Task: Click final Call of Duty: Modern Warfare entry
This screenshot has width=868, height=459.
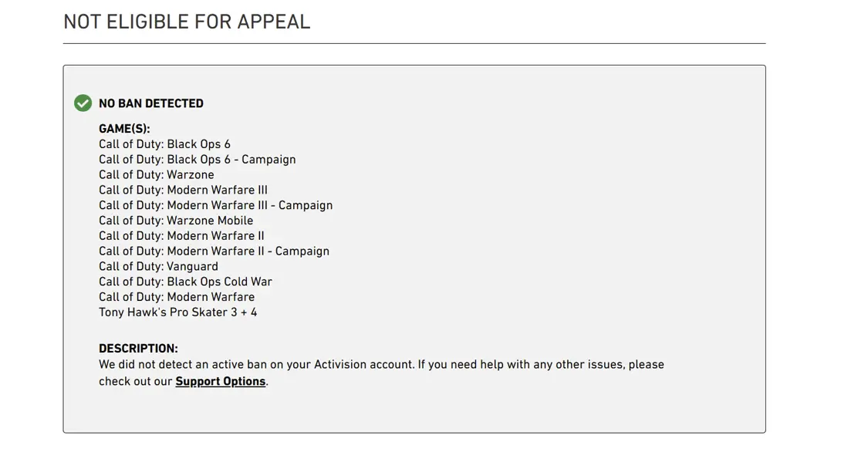Action: pyautogui.click(x=177, y=297)
